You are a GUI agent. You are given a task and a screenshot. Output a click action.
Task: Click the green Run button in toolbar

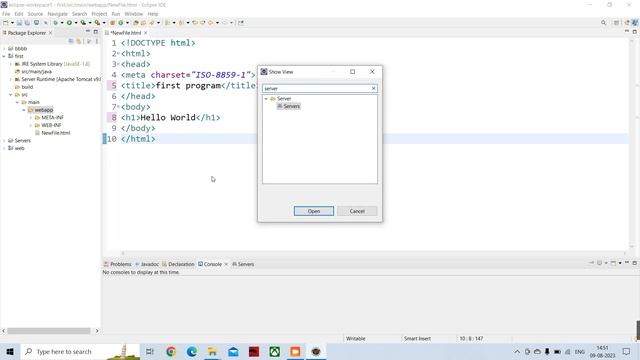69,23
